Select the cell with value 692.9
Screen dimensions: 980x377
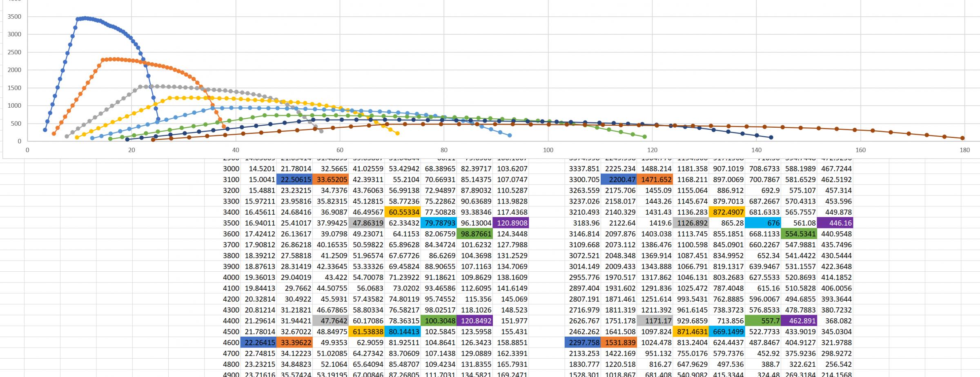[763, 191]
